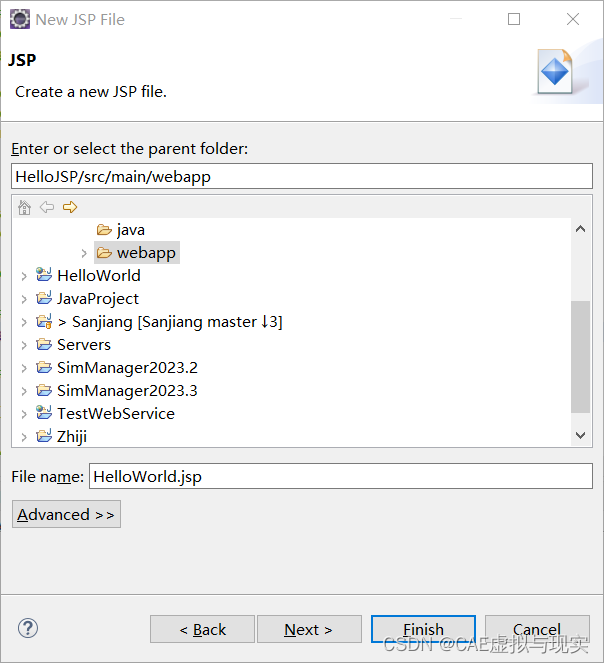Click the help question mark icon
The image size is (604, 663).
click(28, 628)
